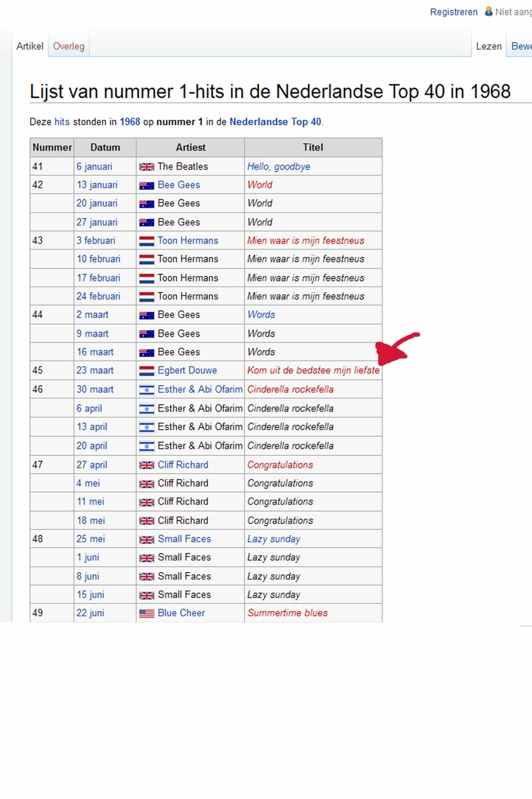Open the 3 februari date link
Viewport: 532px width, 799px height.
[x=96, y=241]
